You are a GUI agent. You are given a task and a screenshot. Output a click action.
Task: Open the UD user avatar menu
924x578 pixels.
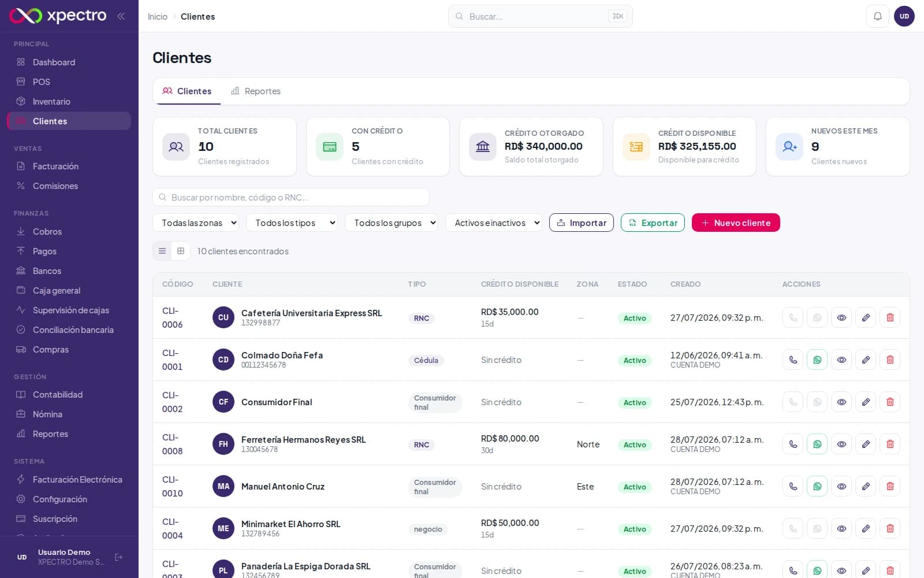click(904, 16)
